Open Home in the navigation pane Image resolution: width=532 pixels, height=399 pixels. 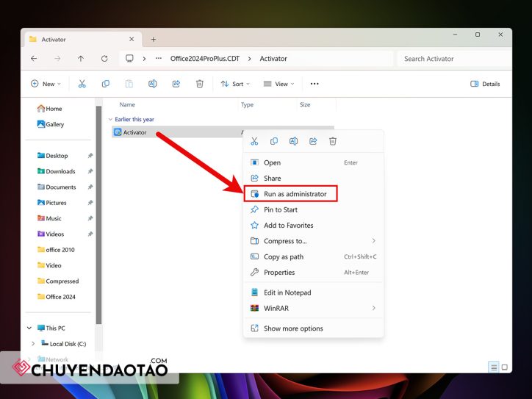pyautogui.click(x=49, y=109)
